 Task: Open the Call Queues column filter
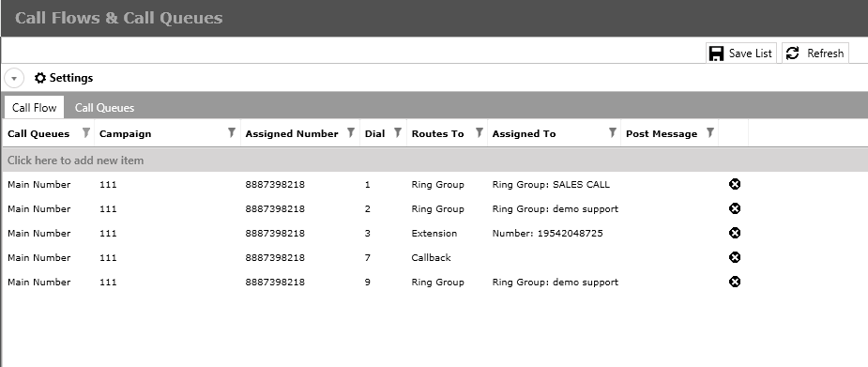point(86,133)
